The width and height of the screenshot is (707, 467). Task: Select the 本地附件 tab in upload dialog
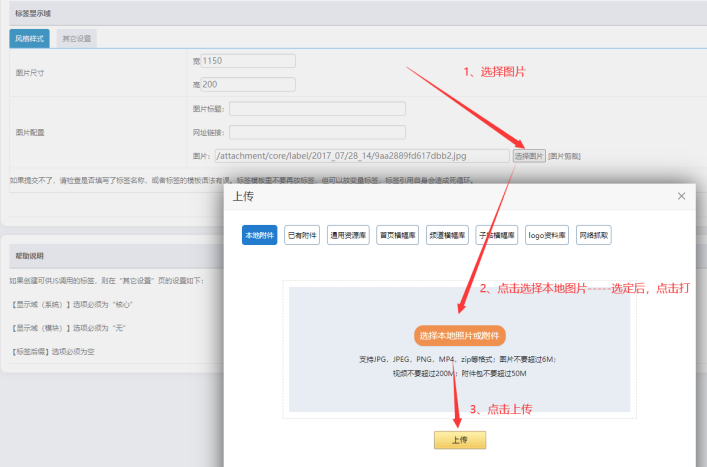tap(259, 236)
